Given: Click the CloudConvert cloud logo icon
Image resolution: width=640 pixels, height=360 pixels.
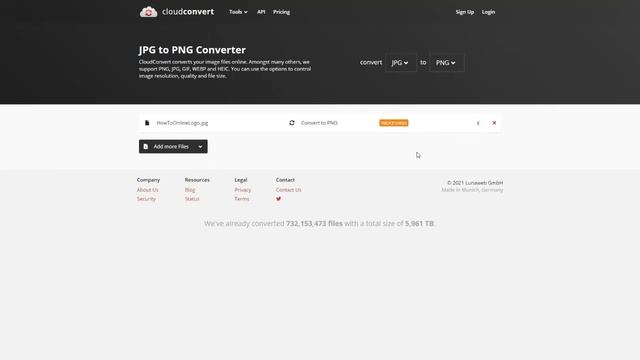Looking at the screenshot, I should click(x=148, y=12).
